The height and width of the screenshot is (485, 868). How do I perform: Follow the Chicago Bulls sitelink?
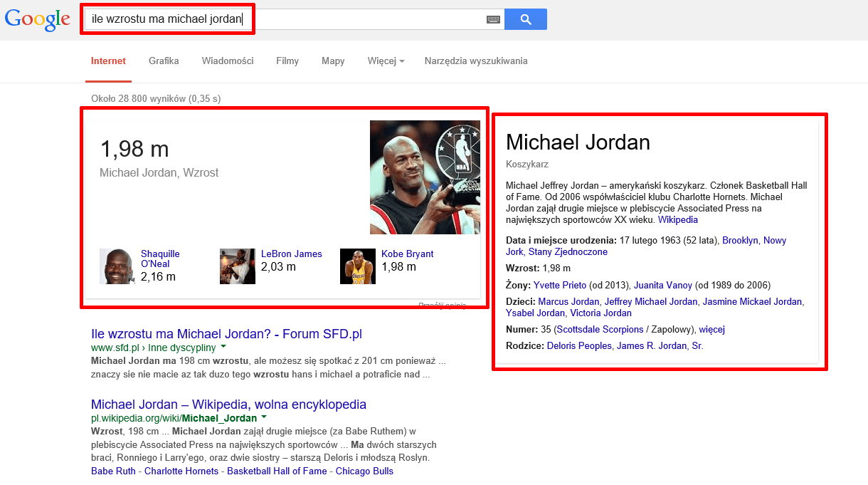pos(364,471)
